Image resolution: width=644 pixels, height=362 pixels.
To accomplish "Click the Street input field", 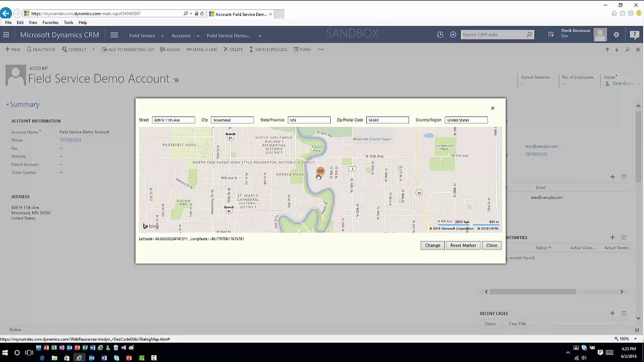I will (173, 120).
